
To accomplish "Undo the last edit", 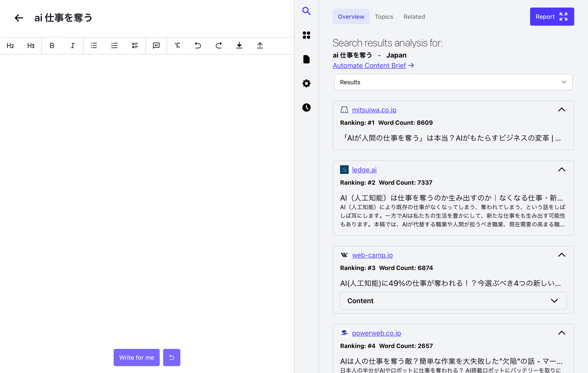I will 198,45.
